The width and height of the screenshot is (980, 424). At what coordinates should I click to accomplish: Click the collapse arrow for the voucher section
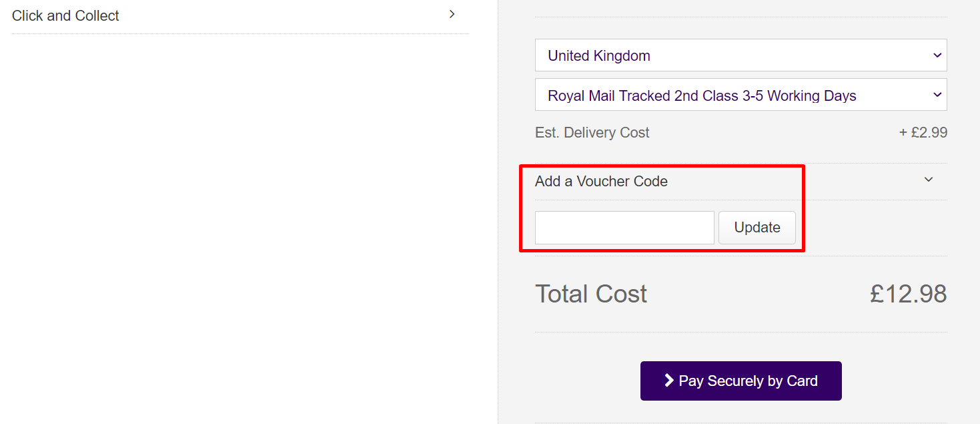click(x=928, y=179)
